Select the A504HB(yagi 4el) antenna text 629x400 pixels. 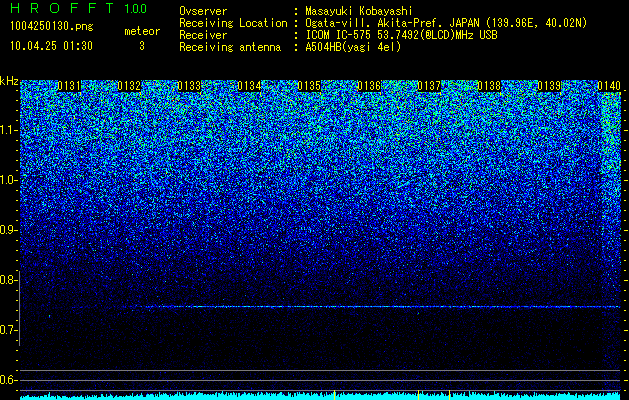point(353,47)
